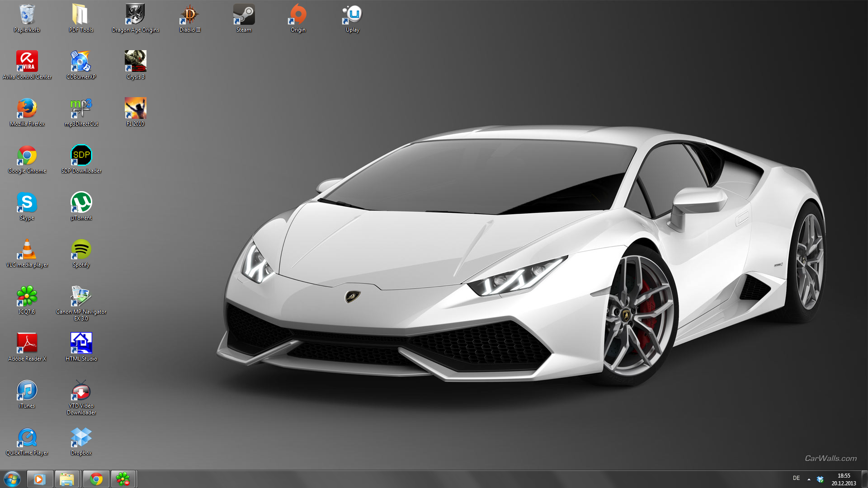Screen dimensions: 868x488
Task: Select the CDBurnerXP desktop icon
Action: click(x=81, y=66)
